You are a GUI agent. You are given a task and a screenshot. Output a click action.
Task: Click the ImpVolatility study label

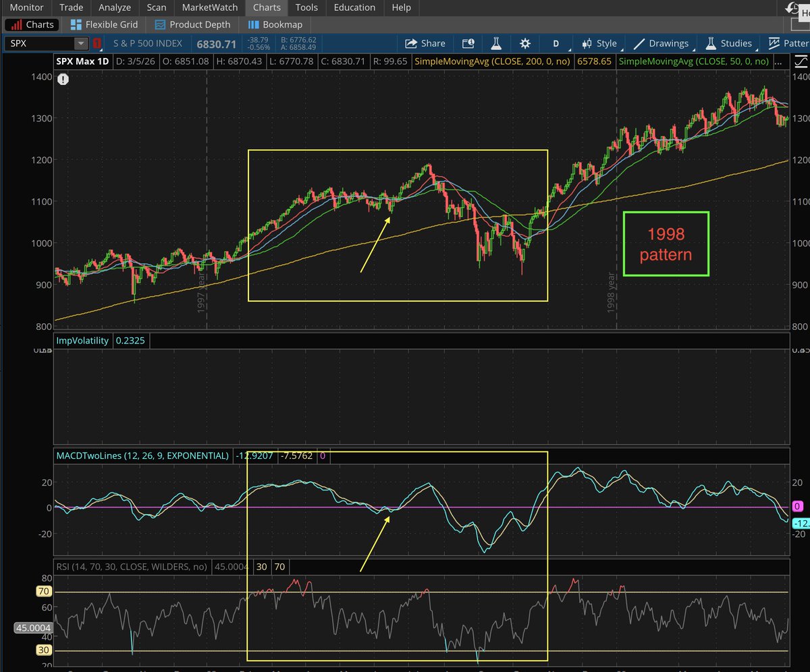point(82,341)
